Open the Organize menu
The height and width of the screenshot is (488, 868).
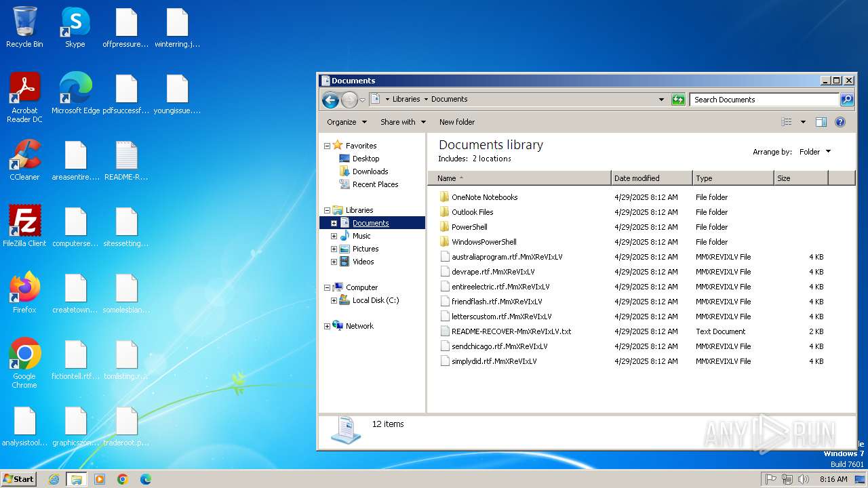click(347, 122)
